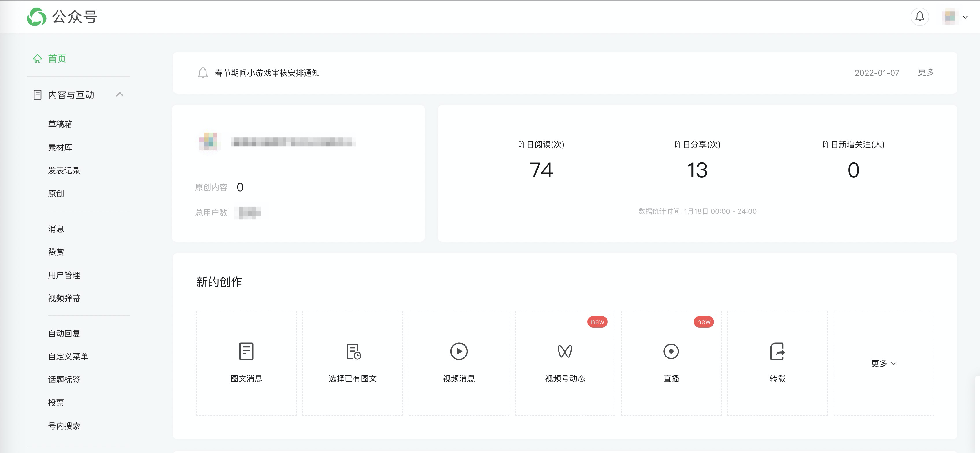Screen dimensions: 980x453
Task: Click the 视频消息 play icon
Action: [459, 351]
